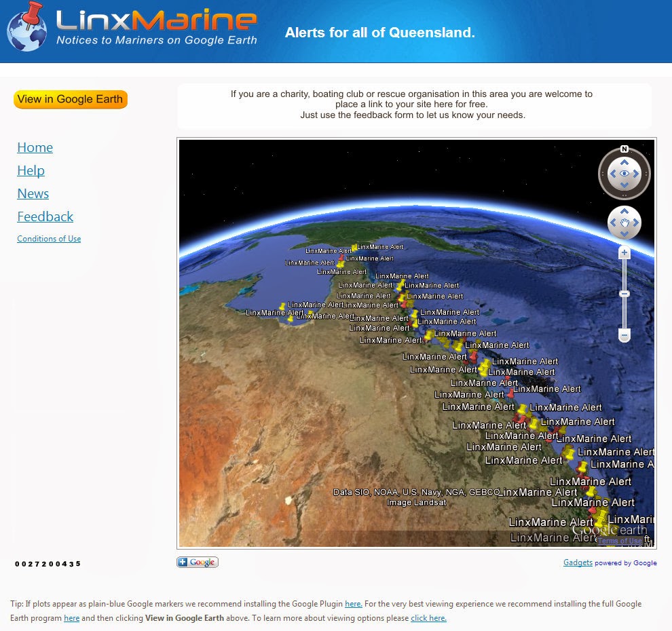Click charity/boating club notice text
Image resolution: width=672 pixels, height=631 pixels.
click(x=412, y=104)
